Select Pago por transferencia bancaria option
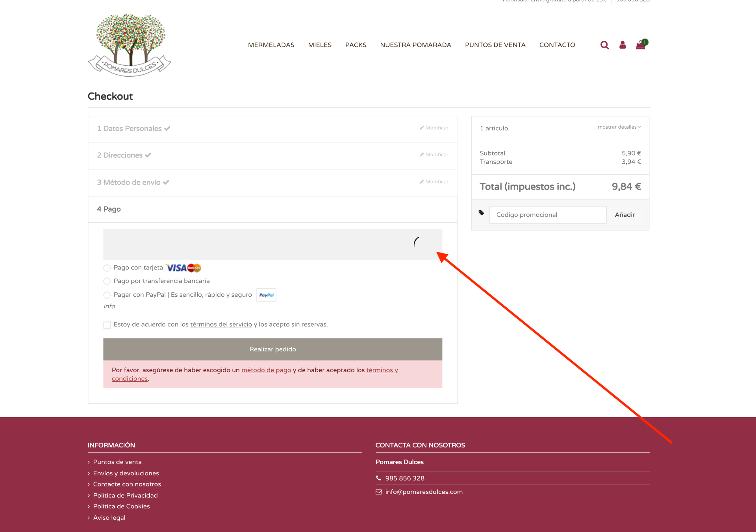The image size is (756, 532). pos(107,281)
